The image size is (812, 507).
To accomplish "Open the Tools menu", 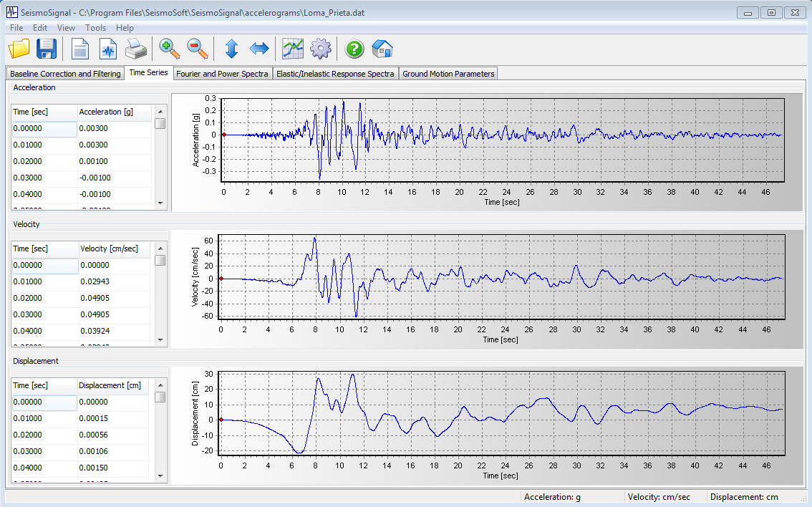I will click(x=95, y=28).
